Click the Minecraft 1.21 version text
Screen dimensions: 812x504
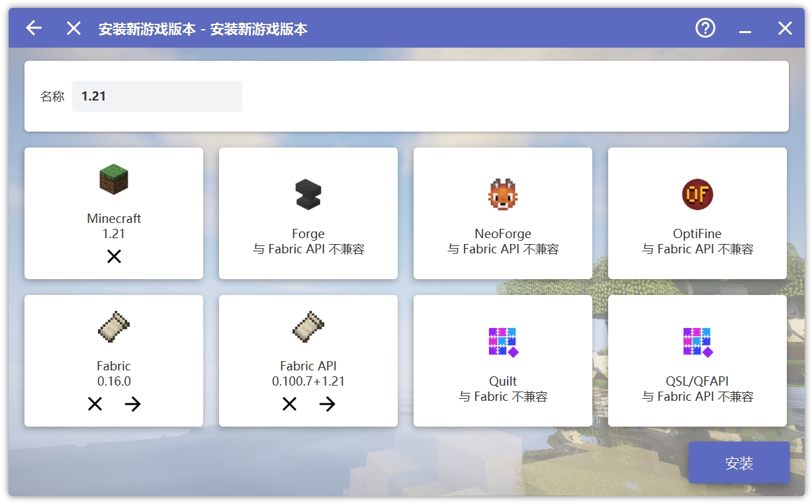coord(114,233)
